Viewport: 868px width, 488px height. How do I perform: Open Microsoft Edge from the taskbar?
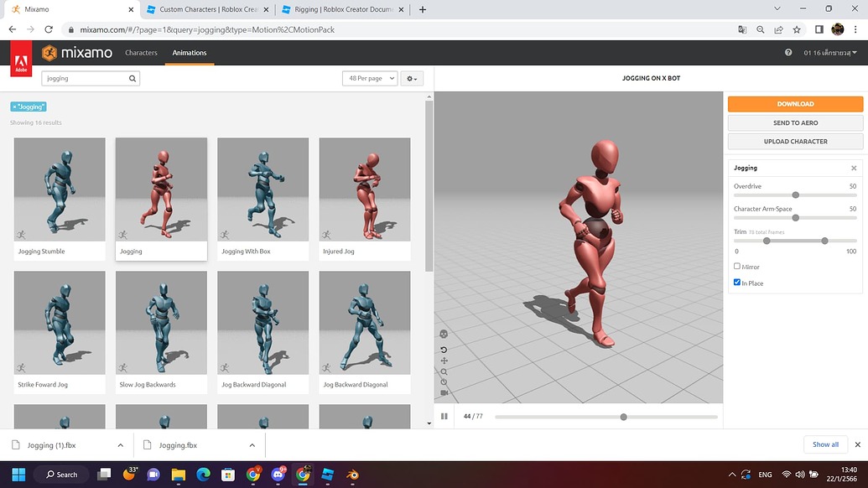coord(203,475)
